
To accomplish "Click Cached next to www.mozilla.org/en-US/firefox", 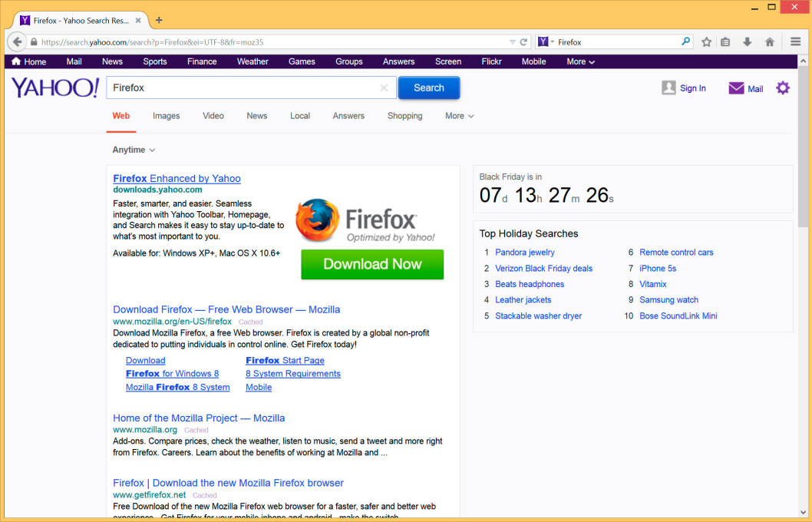I will coord(251,322).
